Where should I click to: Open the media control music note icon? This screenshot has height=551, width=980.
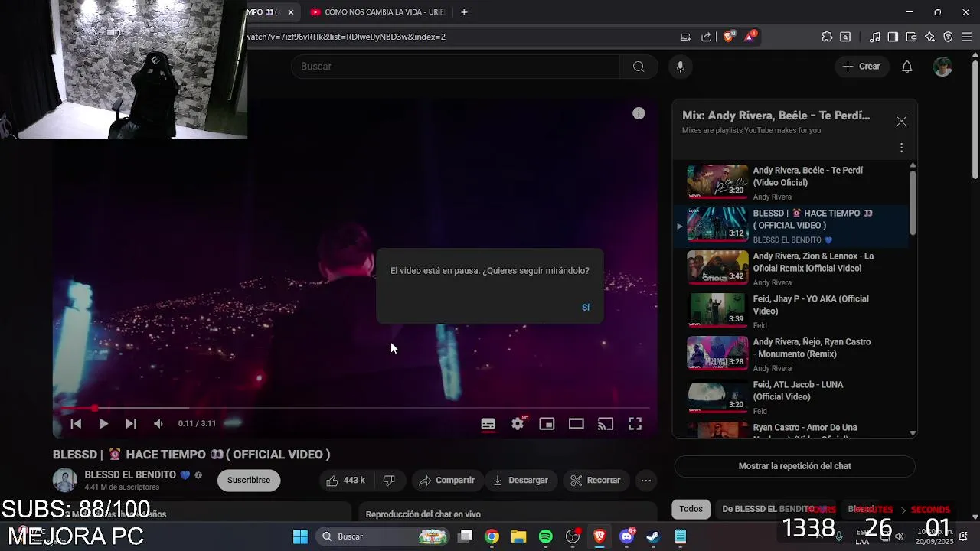(x=874, y=37)
